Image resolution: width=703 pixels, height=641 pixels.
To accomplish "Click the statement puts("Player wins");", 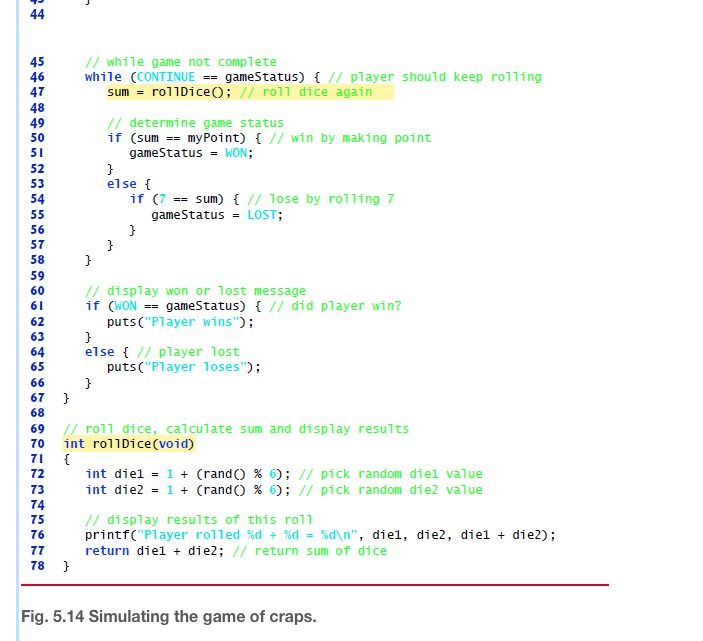I will pos(180,322).
